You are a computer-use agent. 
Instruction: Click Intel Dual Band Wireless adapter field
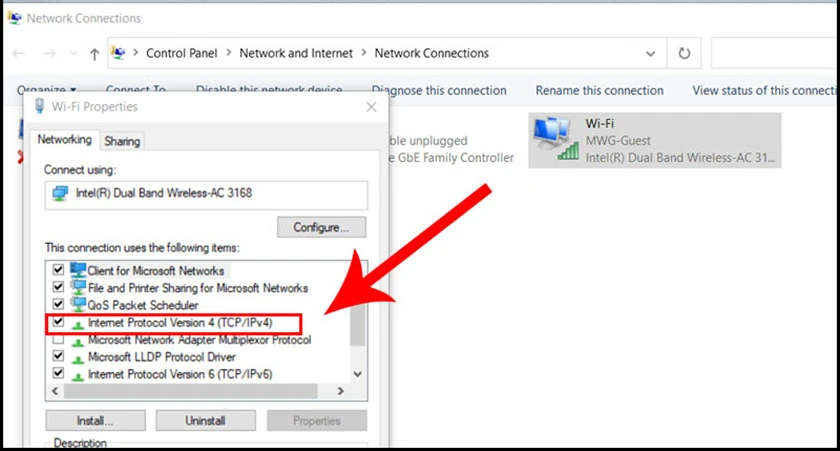pos(206,194)
